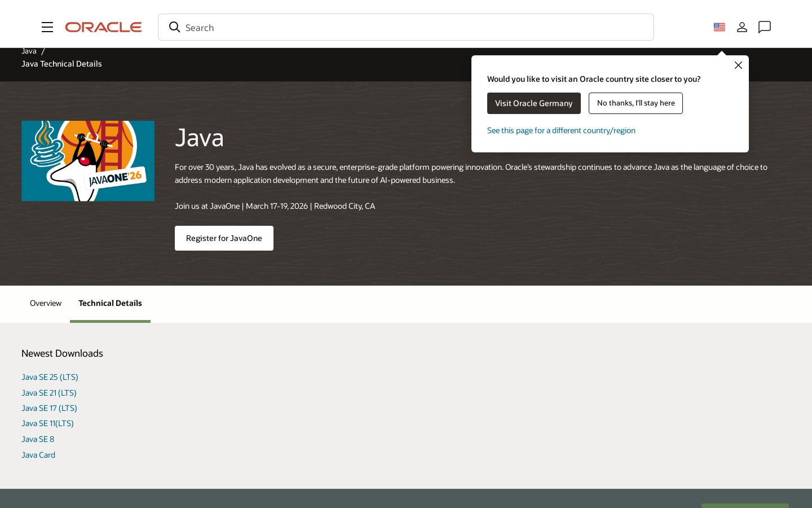Close the country site popup
This screenshot has width=812, height=508.
point(738,65)
